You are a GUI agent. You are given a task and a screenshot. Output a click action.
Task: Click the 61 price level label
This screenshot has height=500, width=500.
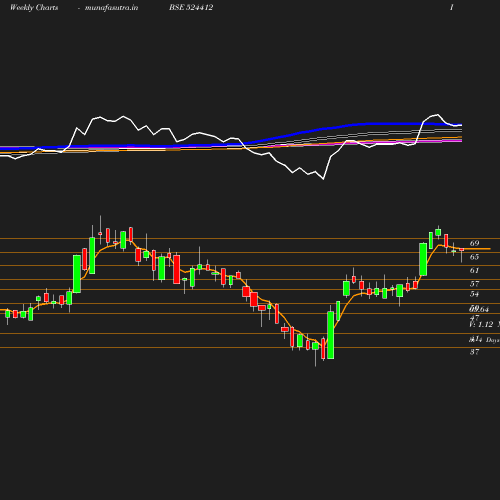click(x=474, y=270)
